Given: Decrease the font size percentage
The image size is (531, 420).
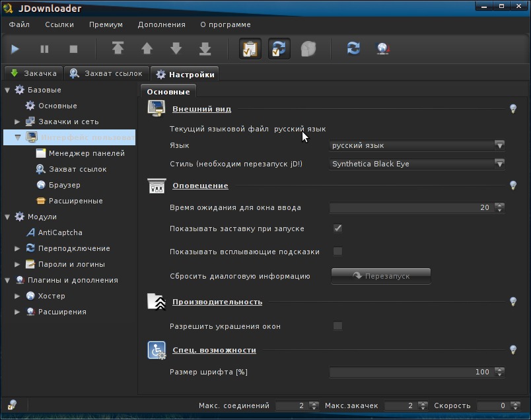Looking at the screenshot, I should (499, 374).
